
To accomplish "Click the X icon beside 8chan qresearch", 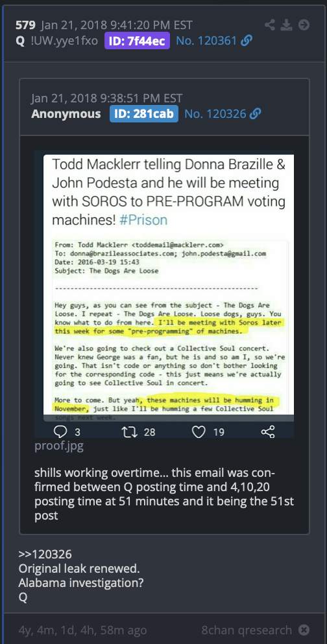I will tap(304, 630).
